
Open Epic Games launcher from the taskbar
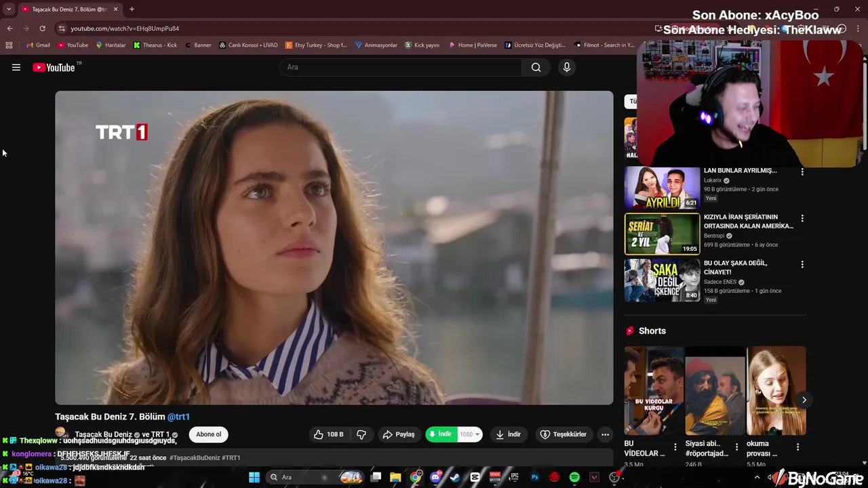(515, 477)
